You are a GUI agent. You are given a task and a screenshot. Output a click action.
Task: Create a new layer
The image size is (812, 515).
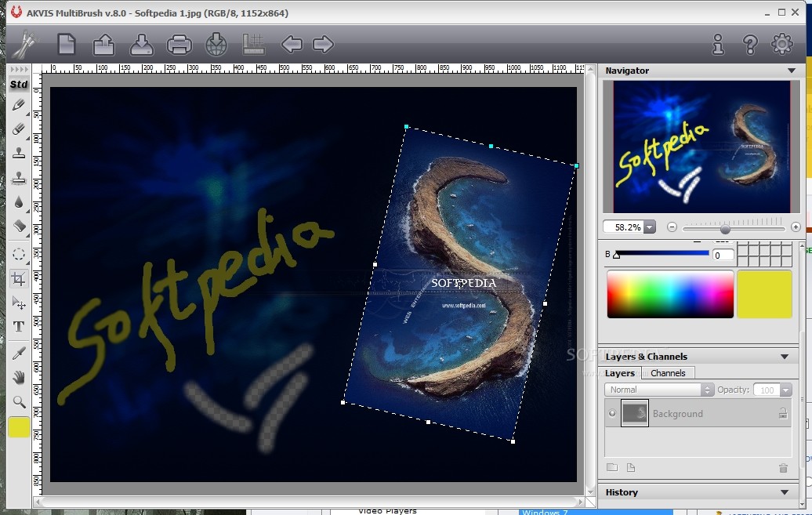(631, 467)
